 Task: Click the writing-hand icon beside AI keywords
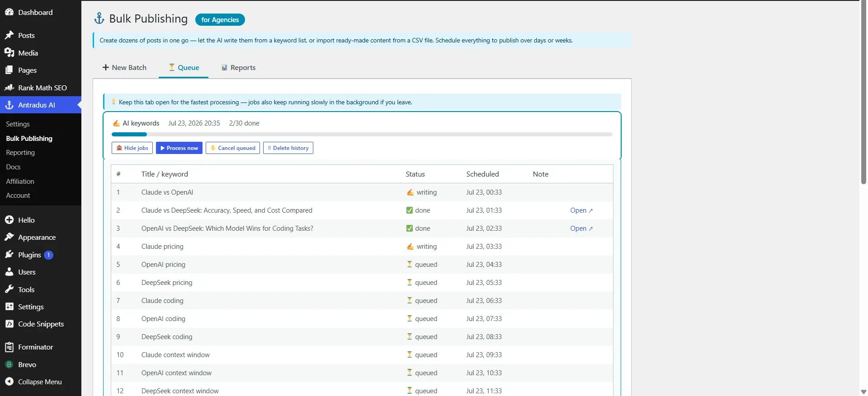pyautogui.click(x=116, y=123)
